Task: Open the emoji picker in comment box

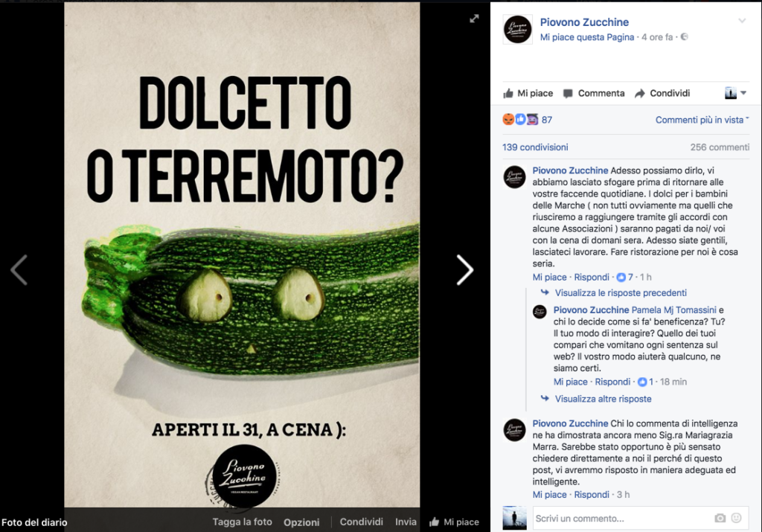Action: [x=737, y=518]
